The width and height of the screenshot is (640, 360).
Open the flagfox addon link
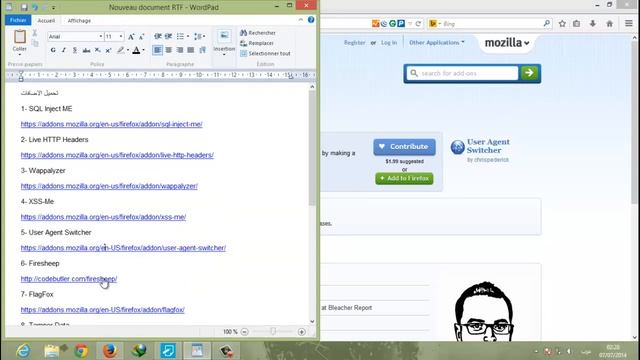click(x=102, y=310)
